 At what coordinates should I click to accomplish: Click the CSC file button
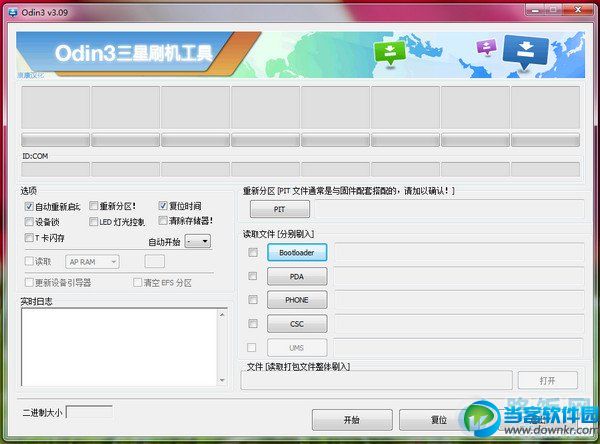tap(297, 324)
